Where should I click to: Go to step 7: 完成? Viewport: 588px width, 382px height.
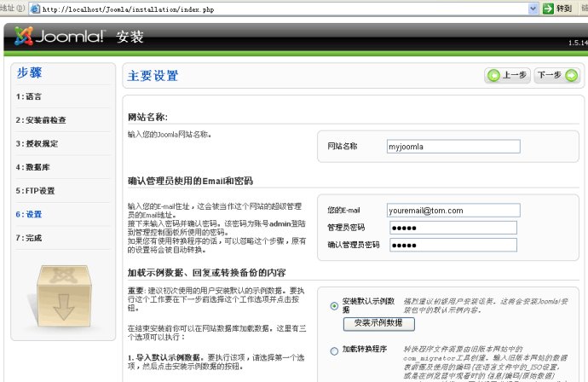coord(28,238)
